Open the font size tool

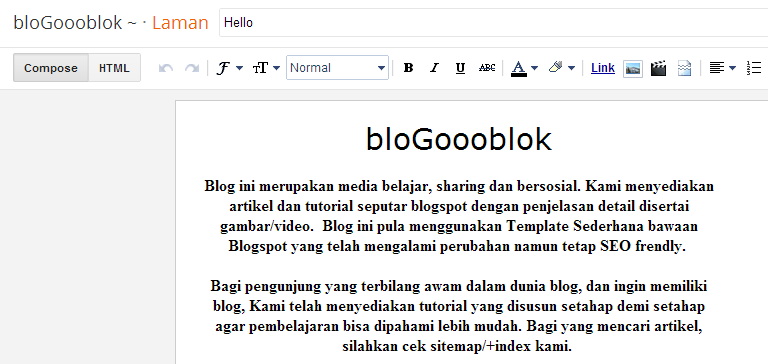tap(260, 68)
